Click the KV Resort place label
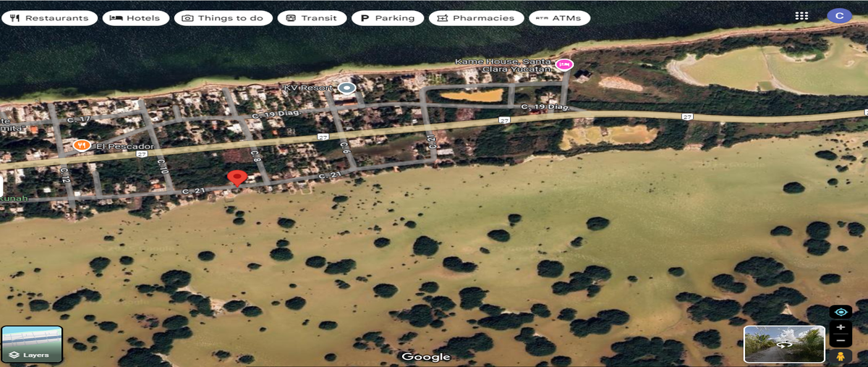The height and width of the screenshot is (367, 868). (x=307, y=88)
